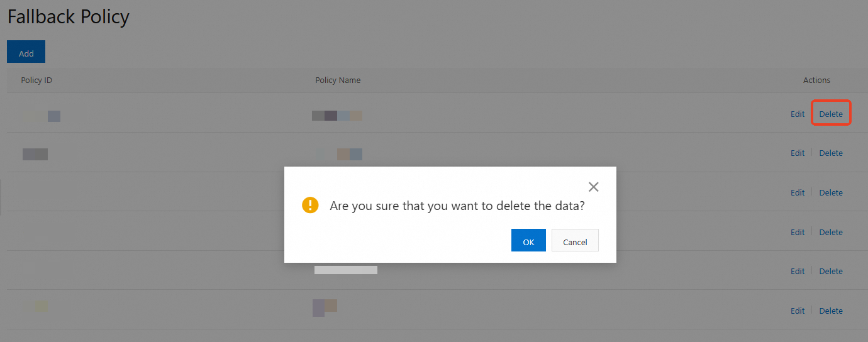Click the Policy ID column header

36,80
